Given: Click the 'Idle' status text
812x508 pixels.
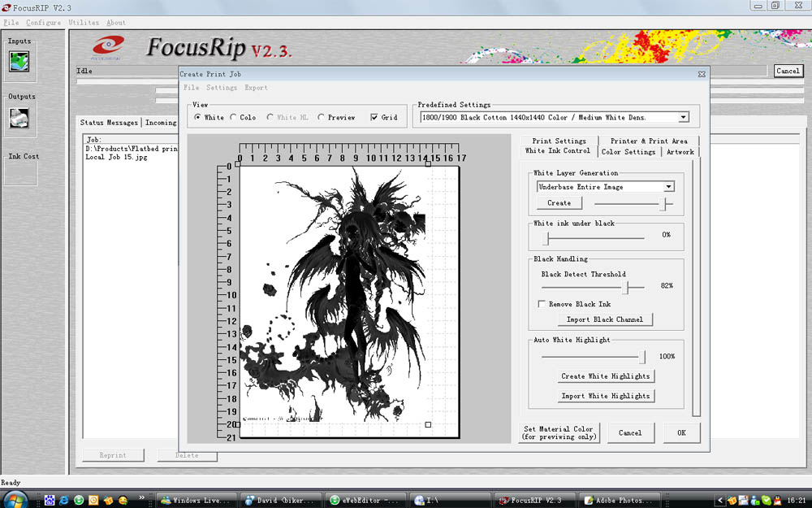Looking at the screenshot, I should click(x=84, y=71).
